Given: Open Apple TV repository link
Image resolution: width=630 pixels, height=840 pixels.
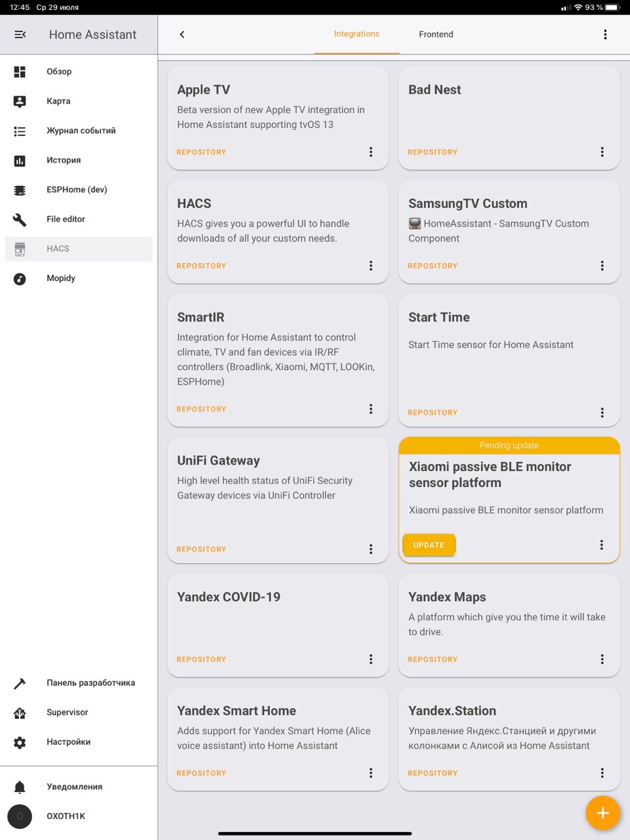Looking at the screenshot, I should click(x=201, y=152).
